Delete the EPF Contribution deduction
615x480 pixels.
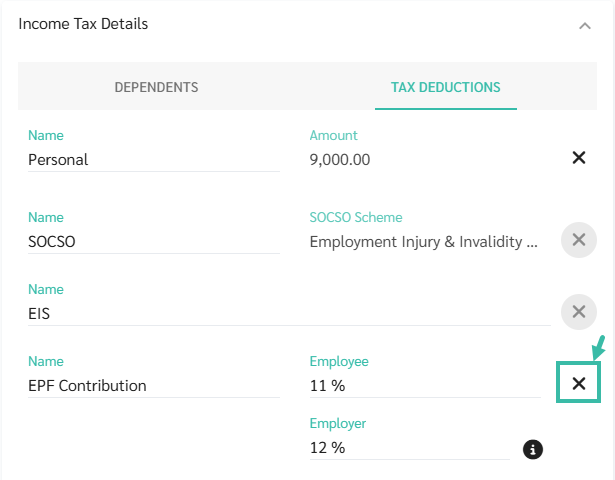(x=578, y=383)
